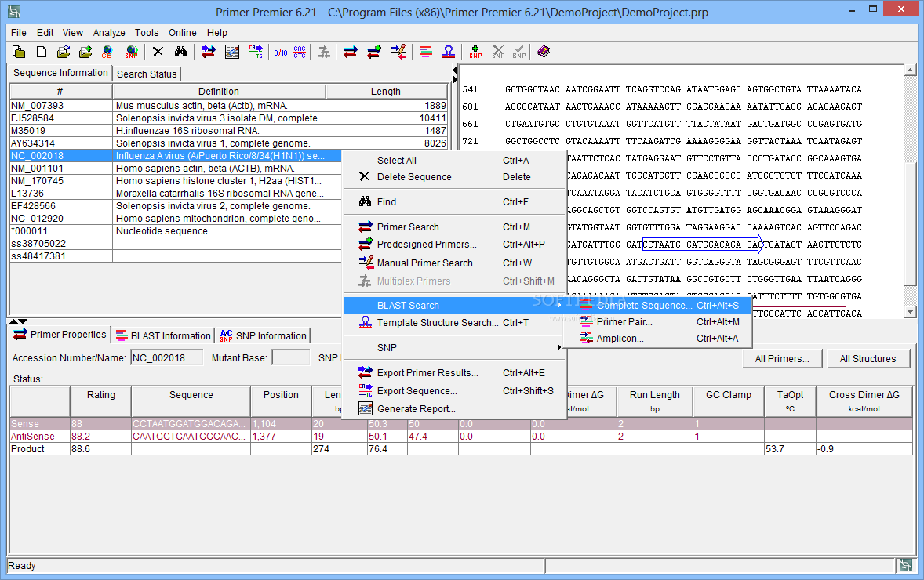The width and height of the screenshot is (924, 580).
Task: Choose Generate Report from context menu
Action: 453,409
